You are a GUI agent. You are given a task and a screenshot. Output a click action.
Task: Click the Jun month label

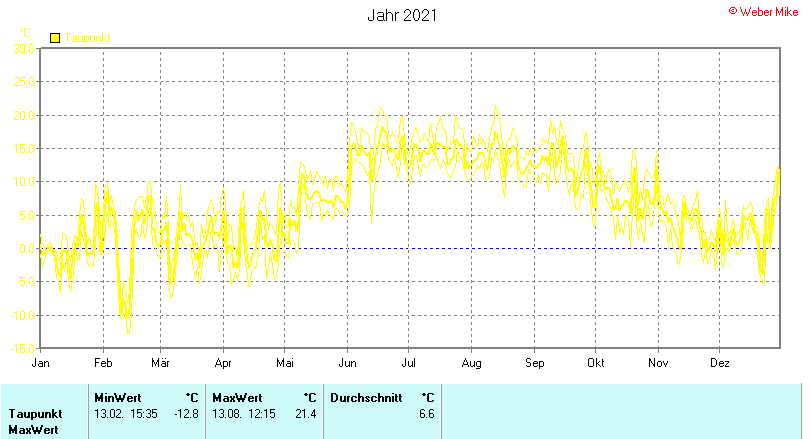(347, 363)
